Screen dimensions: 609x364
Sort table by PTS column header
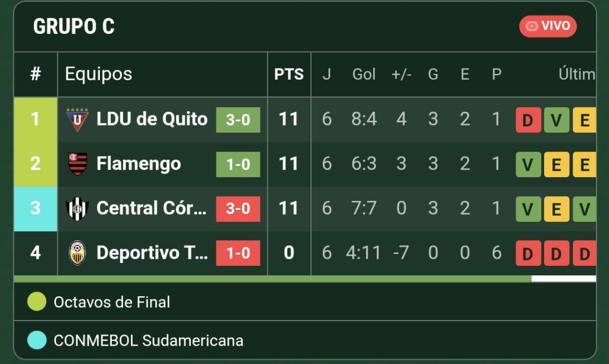coord(288,74)
